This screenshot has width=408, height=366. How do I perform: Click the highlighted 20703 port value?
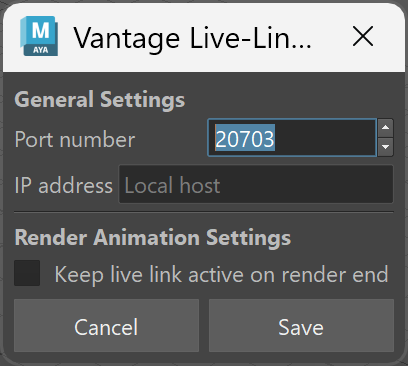[x=245, y=138]
